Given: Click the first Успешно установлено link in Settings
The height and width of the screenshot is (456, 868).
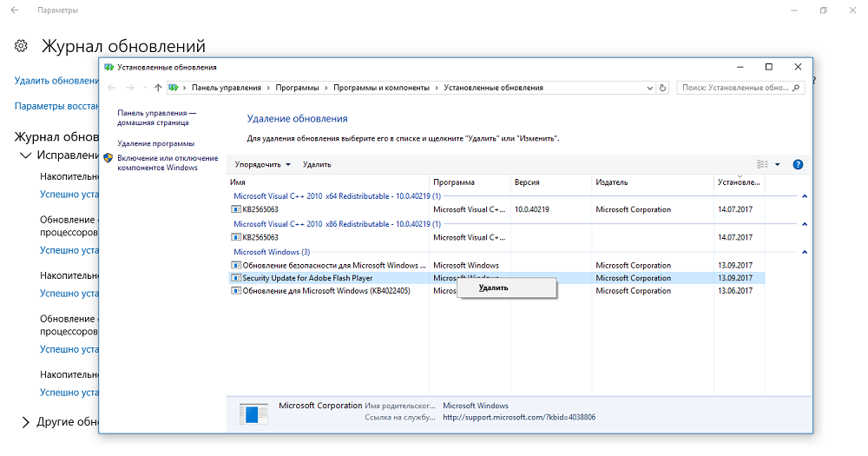Looking at the screenshot, I should pos(69,195).
